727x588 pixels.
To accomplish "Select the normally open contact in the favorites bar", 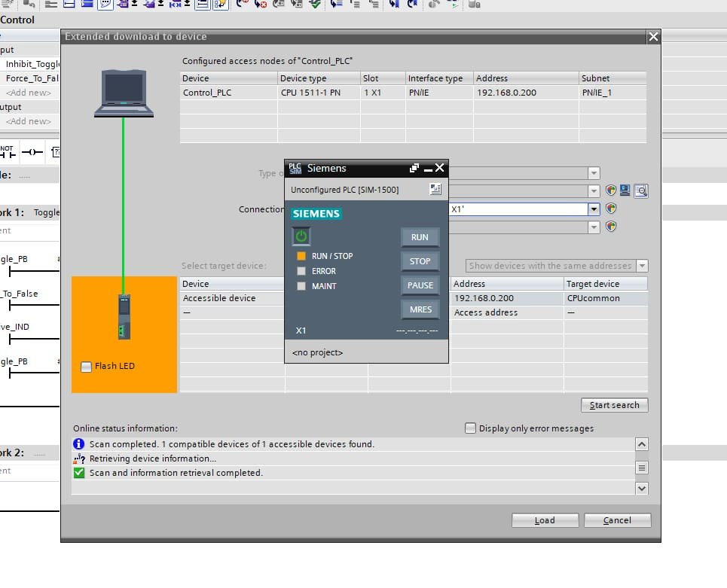I will (8, 154).
